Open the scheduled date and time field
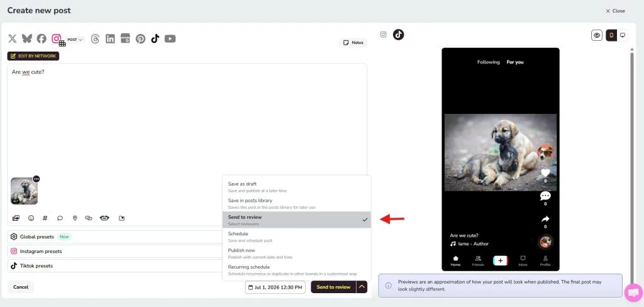This screenshot has height=307, width=644. (275, 287)
